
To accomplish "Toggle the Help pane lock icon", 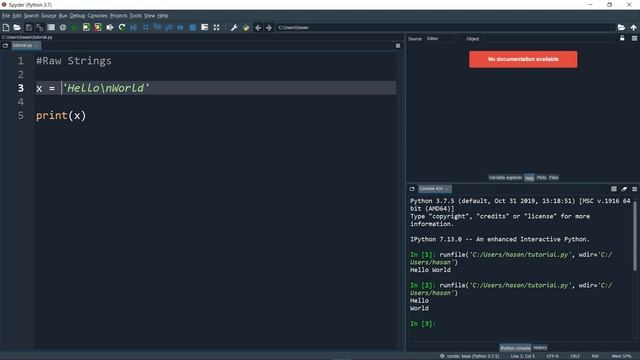I will (x=622, y=38).
